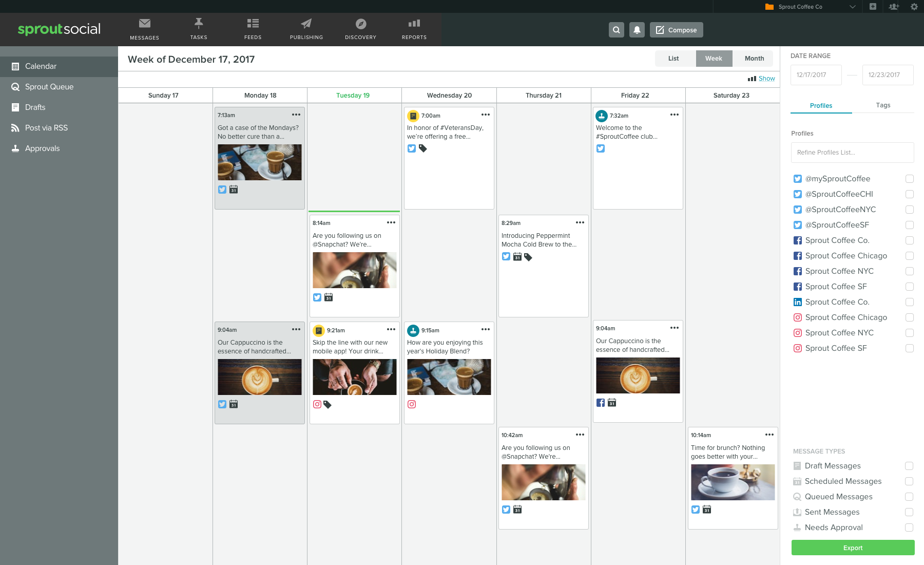This screenshot has width=924, height=565.
Task: Click tag icon on Thursday 8:29am post
Action: (x=528, y=257)
